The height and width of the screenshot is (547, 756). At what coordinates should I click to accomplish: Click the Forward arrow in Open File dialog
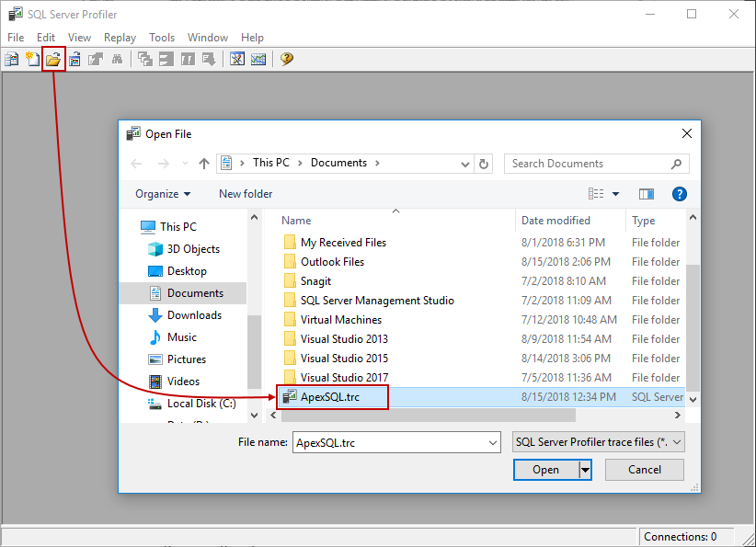point(164,164)
